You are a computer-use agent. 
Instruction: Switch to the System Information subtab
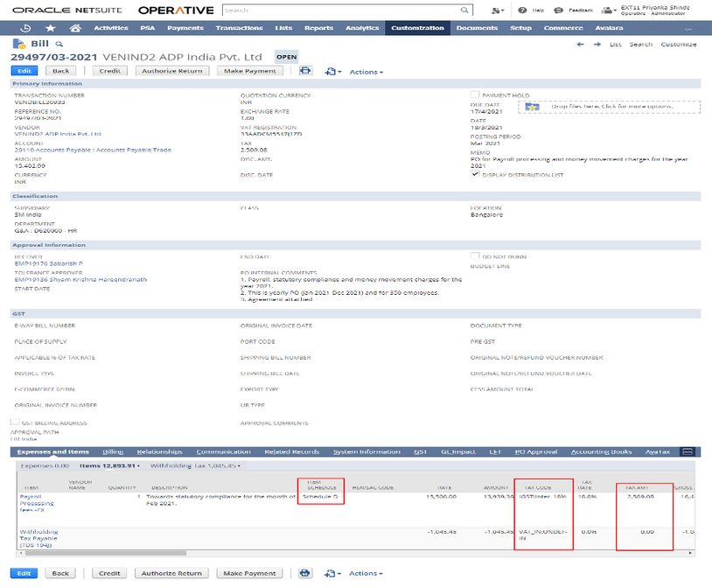point(366,451)
